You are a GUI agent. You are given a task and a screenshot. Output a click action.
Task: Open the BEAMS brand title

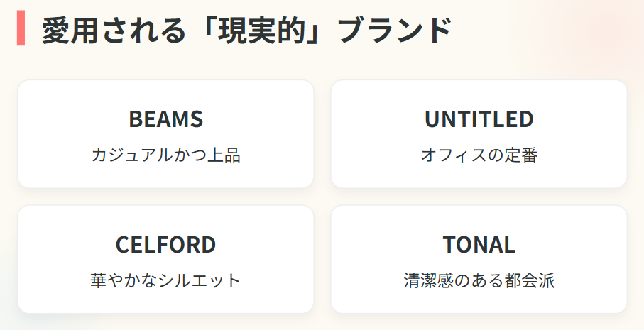click(x=165, y=119)
